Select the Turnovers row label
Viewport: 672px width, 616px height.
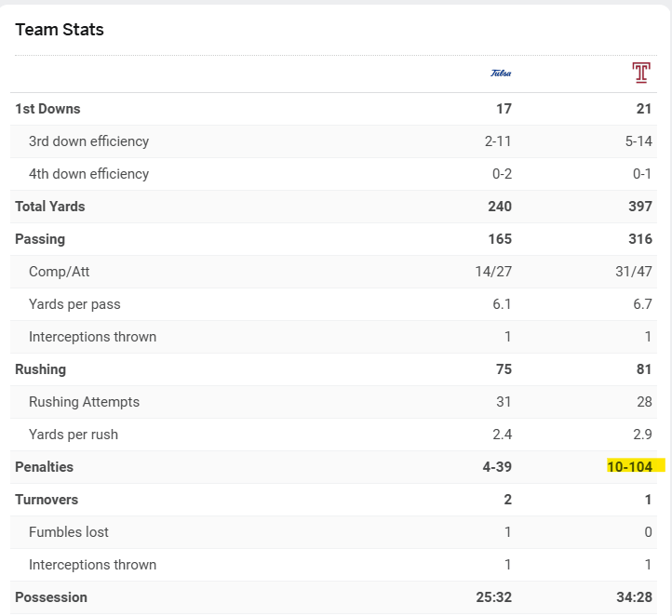47,500
